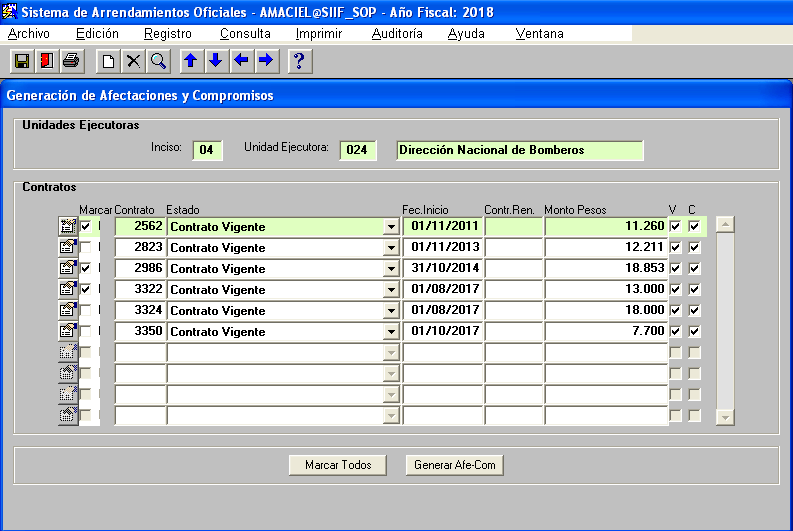Check Marcar for contract 2823
The width and height of the screenshot is (793, 531).
(x=85, y=247)
